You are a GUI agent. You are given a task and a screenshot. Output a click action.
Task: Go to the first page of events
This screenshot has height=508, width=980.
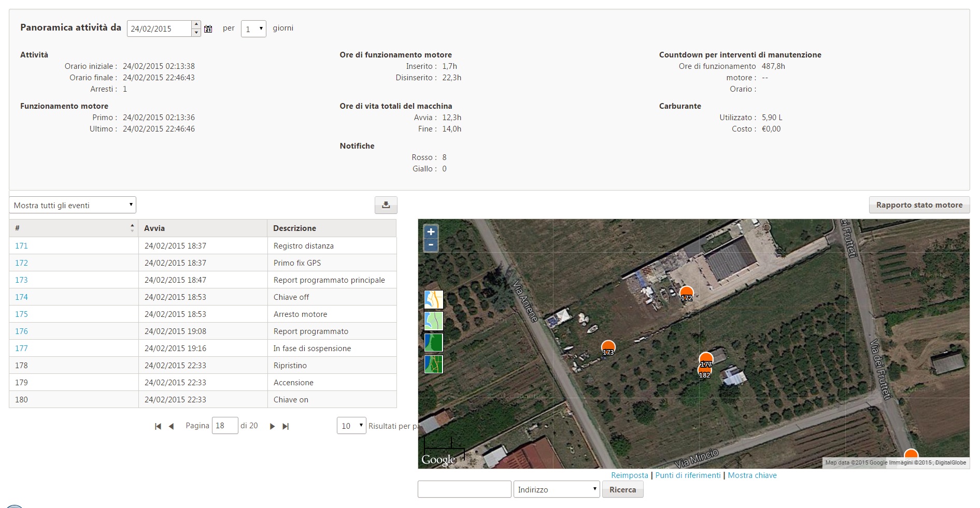pyautogui.click(x=158, y=426)
